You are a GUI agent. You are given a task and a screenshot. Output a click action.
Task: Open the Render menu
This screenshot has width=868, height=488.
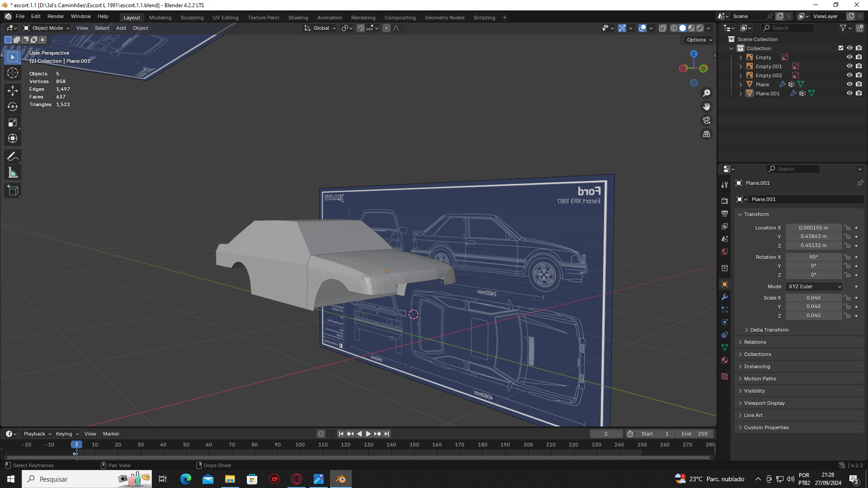coord(56,16)
